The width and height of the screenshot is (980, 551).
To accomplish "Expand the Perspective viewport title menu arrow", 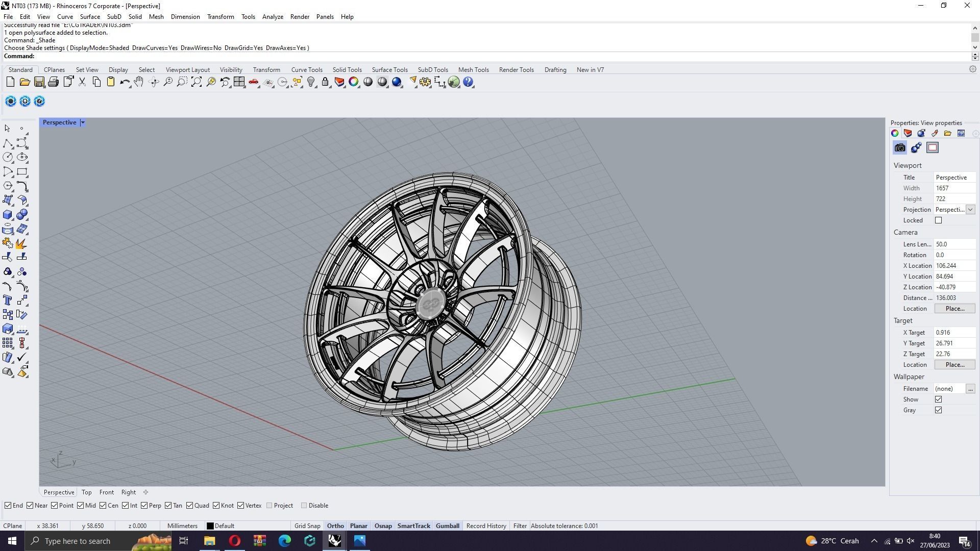I will click(83, 122).
